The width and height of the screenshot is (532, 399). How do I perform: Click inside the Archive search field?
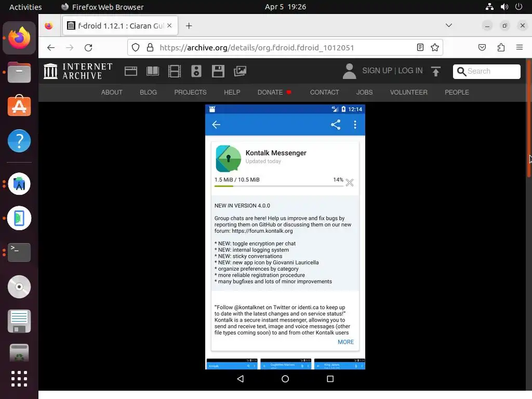486,71
